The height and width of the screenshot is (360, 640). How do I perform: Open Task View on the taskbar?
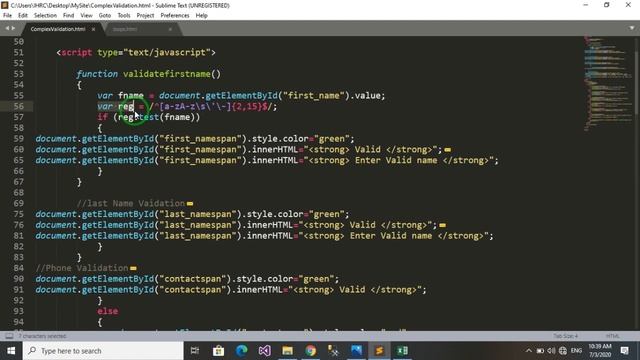point(195,351)
